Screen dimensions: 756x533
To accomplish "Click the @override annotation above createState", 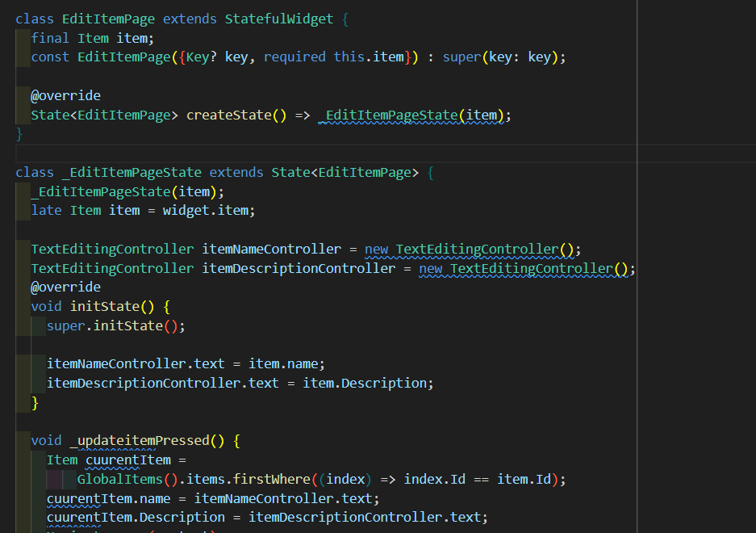I will (x=65, y=95).
